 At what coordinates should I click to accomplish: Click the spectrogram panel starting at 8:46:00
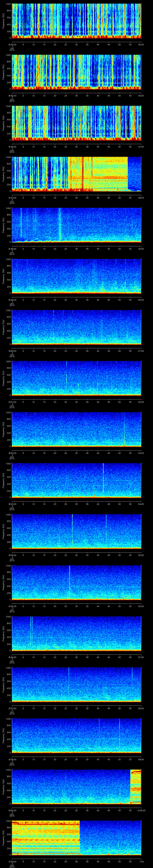click(x=76, y=123)
